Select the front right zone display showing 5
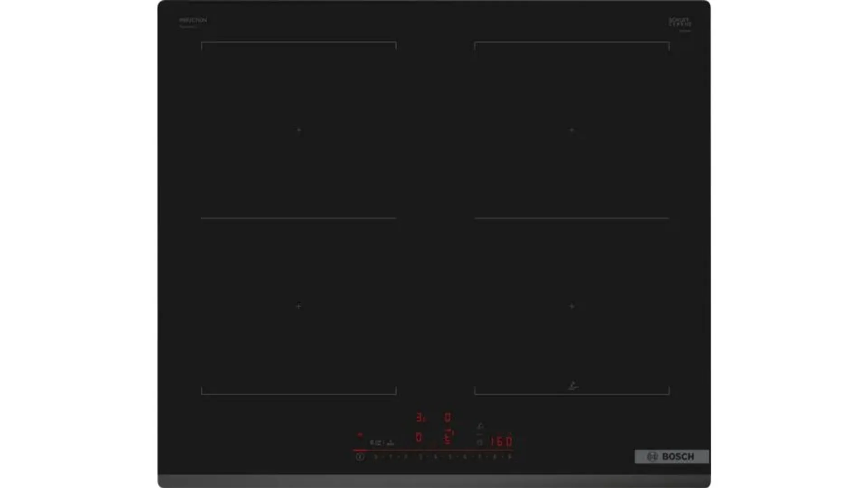Screen dimensions: 868x488 [x=448, y=437]
